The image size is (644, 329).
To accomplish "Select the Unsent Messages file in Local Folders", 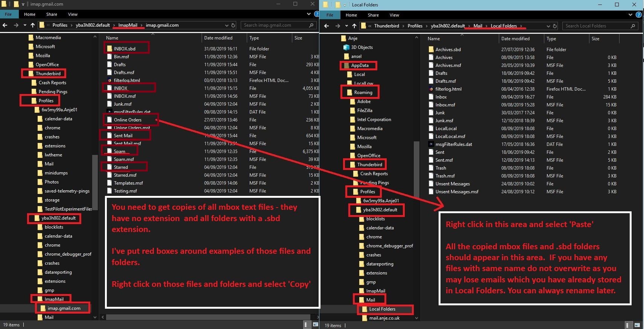I will pos(453,184).
